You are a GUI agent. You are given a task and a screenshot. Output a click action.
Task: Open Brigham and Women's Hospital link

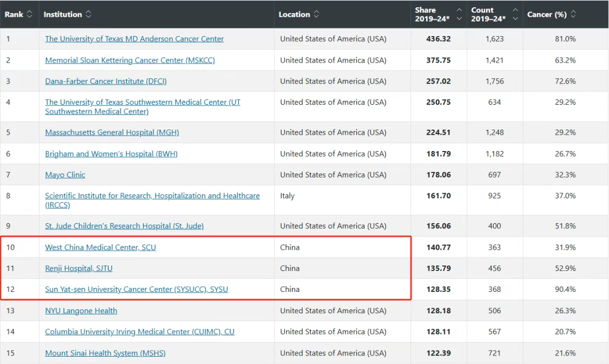(x=111, y=154)
